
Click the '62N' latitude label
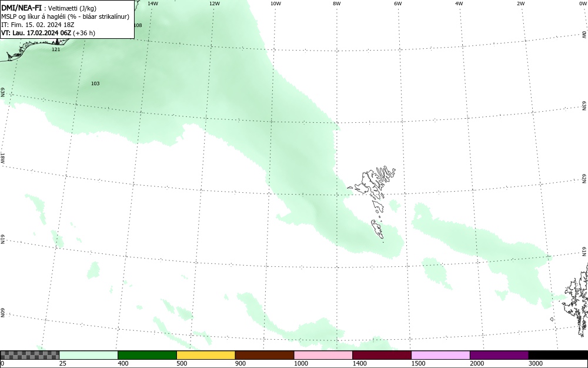(584, 179)
